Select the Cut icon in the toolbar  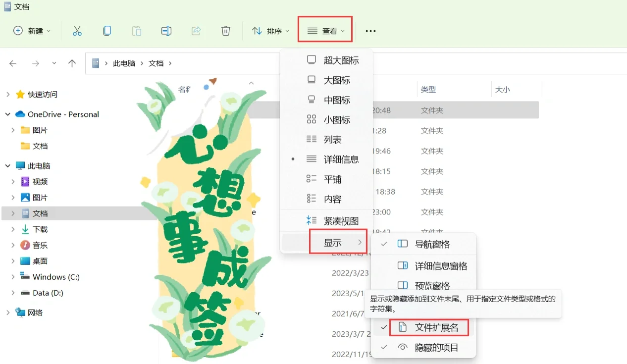[x=77, y=30]
